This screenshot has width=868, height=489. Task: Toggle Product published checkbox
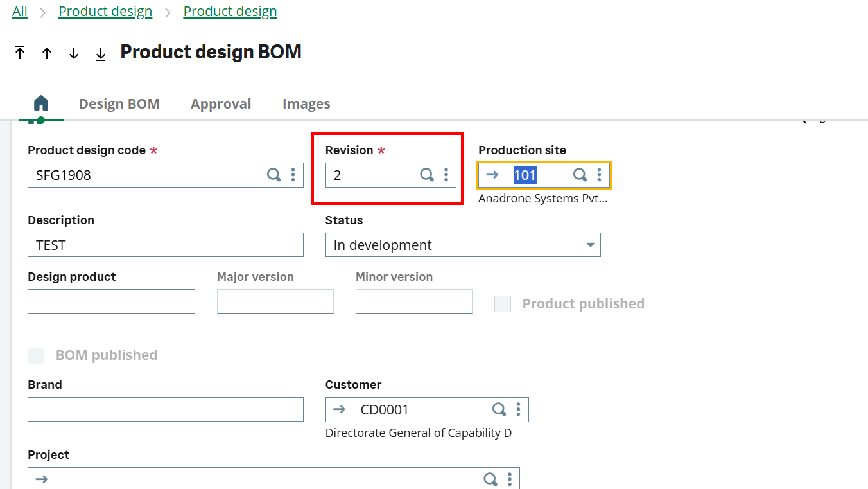pyautogui.click(x=503, y=304)
